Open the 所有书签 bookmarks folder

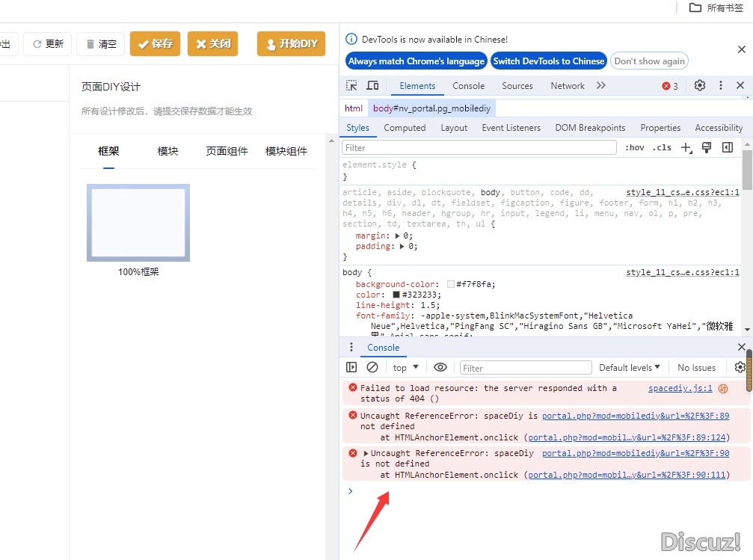point(716,7)
